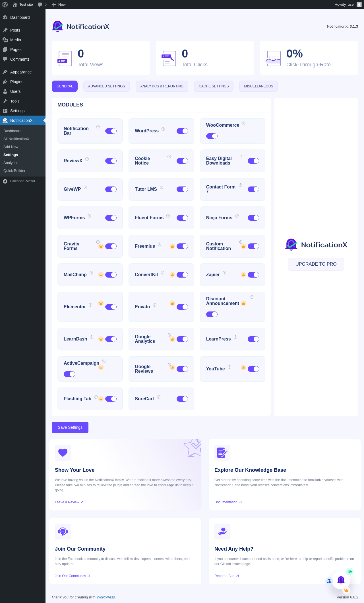The width and height of the screenshot is (364, 603).
Task: Open the WordPress link in the footer
Action: click(x=106, y=597)
